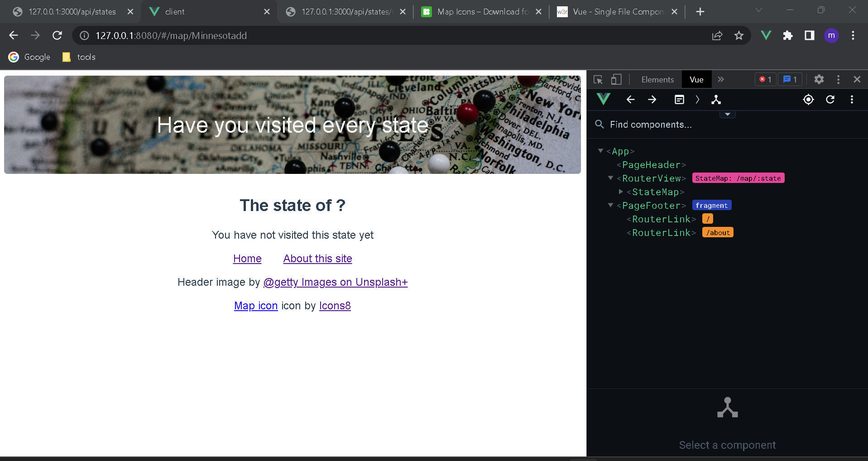This screenshot has height=461, width=868.
Task: Click the StateMap: /map/:state route badge
Action: (x=738, y=178)
